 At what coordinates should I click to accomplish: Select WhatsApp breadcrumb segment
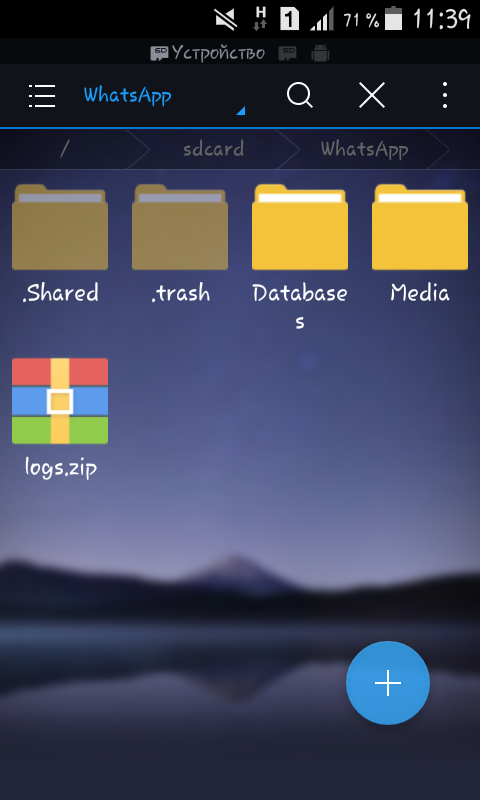coord(364,149)
